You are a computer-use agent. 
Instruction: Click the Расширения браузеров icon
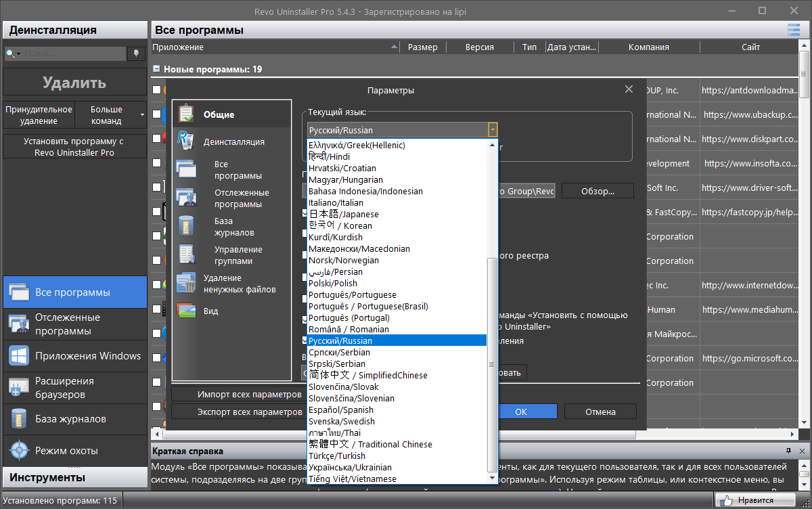tap(18, 387)
